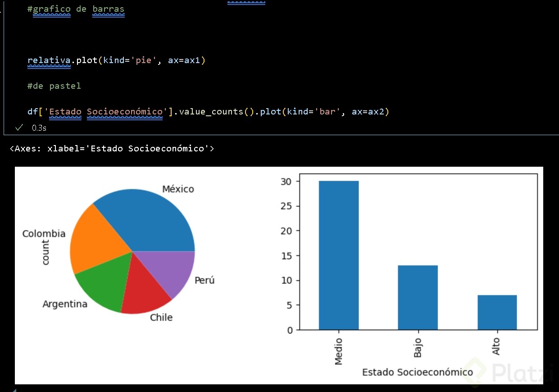
Task: Click the 'count' label beside pie chart
Action: coord(46,252)
